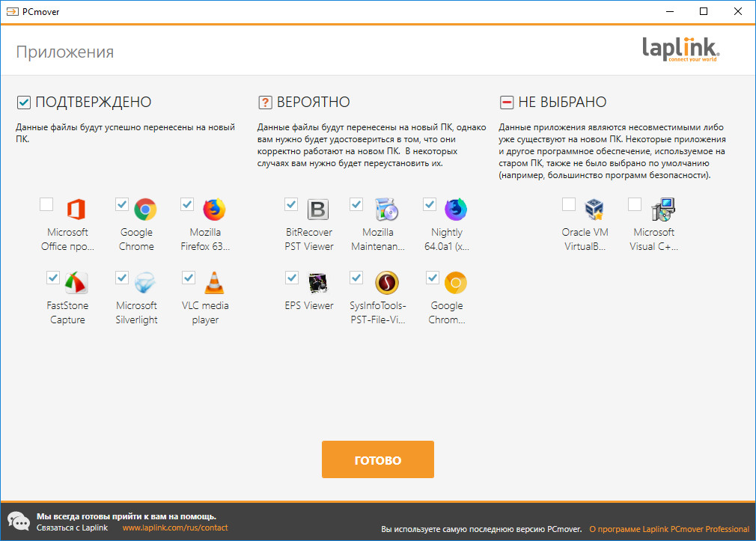Click the BitRecover PST Viewer icon
This screenshot has width=756, height=541.
click(x=318, y=210)
